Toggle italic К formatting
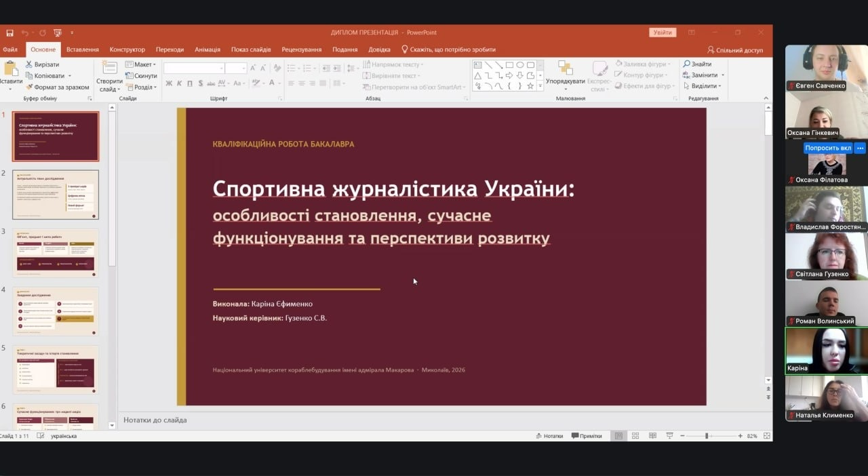 pos(180,83)
